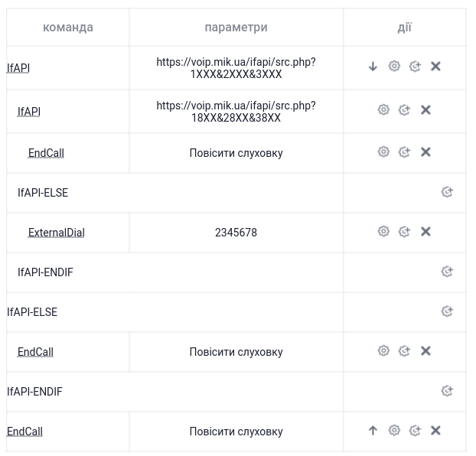Click the deepest nested EndCall command link
Viewport: 476px width, 456px height.
[46, 153]
